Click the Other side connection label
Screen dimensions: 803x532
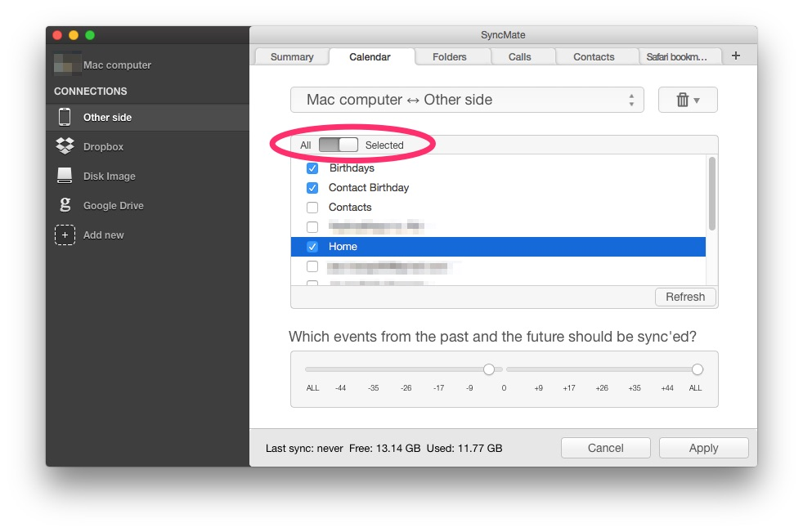pos(108,117)
